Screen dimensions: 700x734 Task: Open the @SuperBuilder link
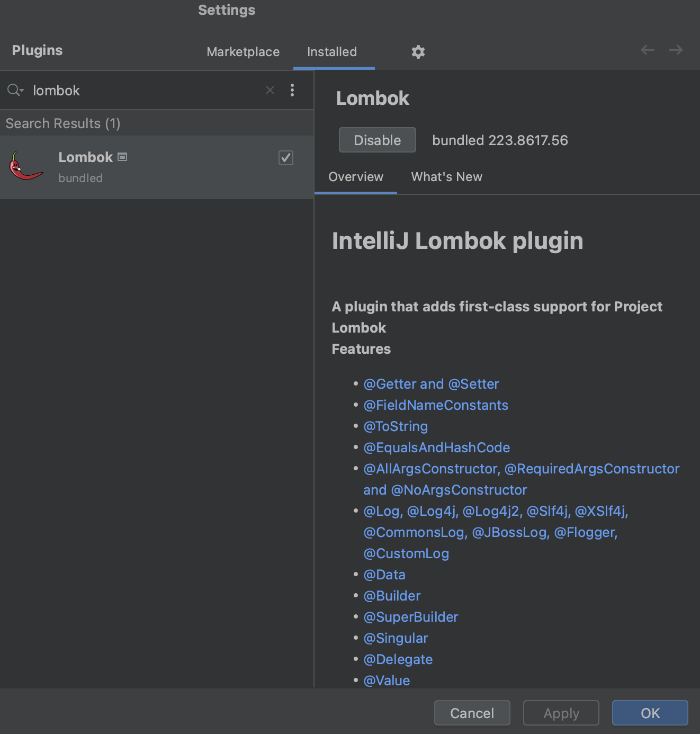(411, 617)
